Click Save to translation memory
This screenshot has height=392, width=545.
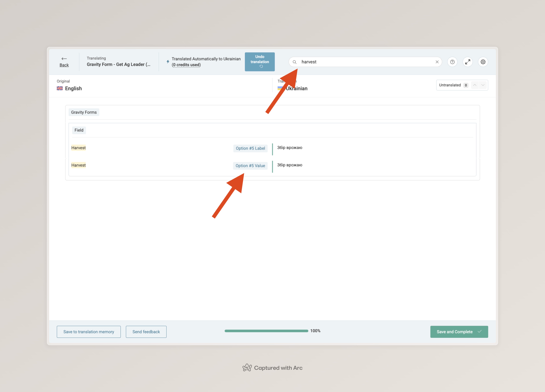click(x=89, y=332)
